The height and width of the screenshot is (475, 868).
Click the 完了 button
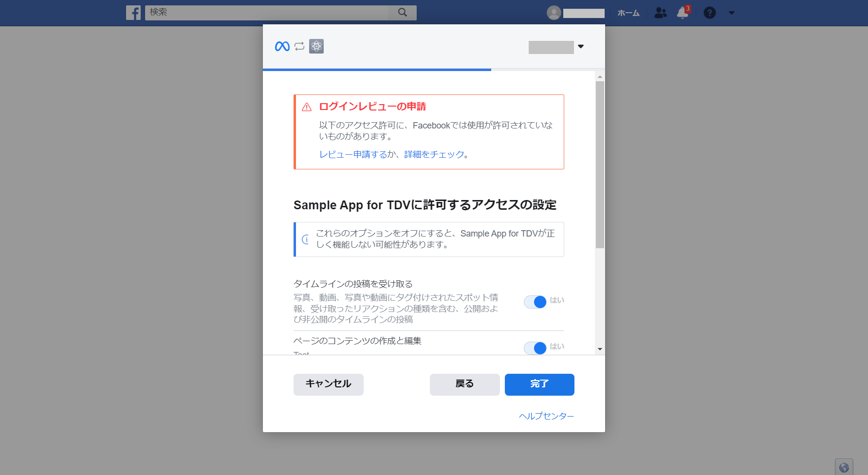(539, 384)
